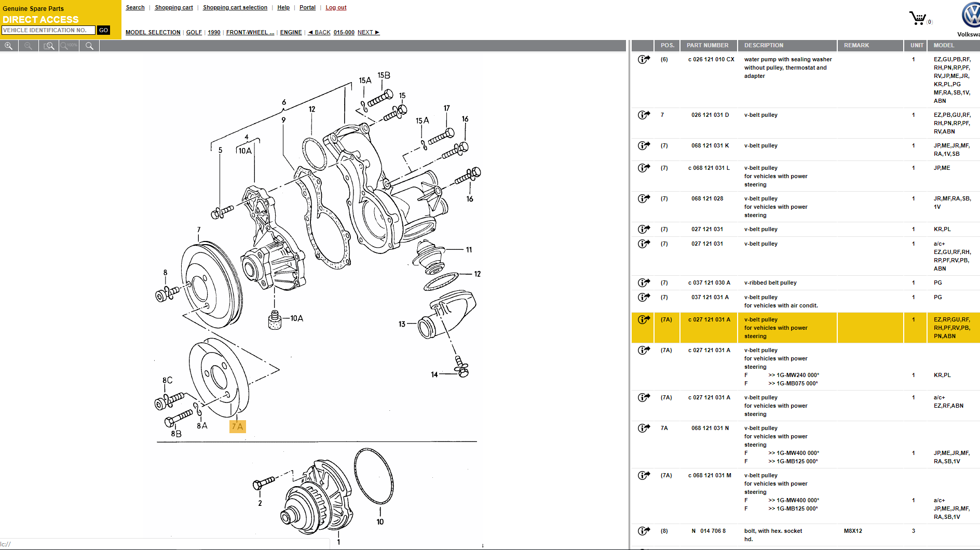The image size is (980, 550).
Task: Reset the diagram zoom to 100%
Action: 69,46
